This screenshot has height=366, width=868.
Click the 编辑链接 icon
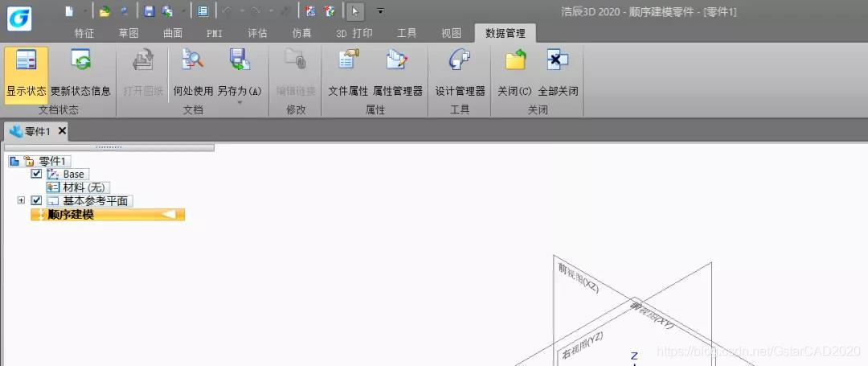(295, 60)
